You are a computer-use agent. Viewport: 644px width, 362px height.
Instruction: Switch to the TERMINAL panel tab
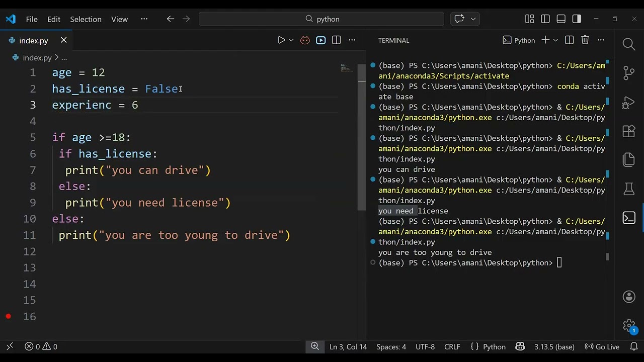tap(393, 40)
